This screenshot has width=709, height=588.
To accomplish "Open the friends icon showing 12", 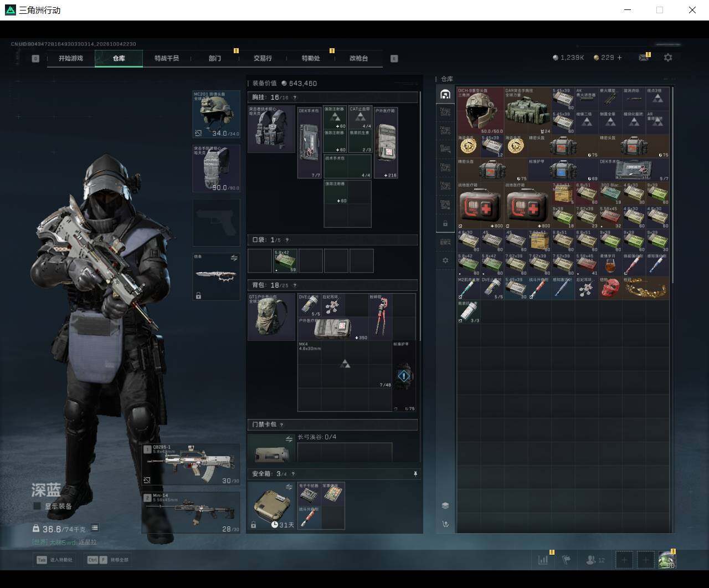I will tap(595, 560).
